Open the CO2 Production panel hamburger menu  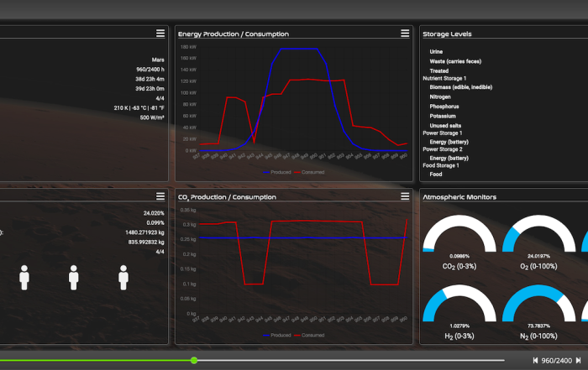tap(406, 196)
